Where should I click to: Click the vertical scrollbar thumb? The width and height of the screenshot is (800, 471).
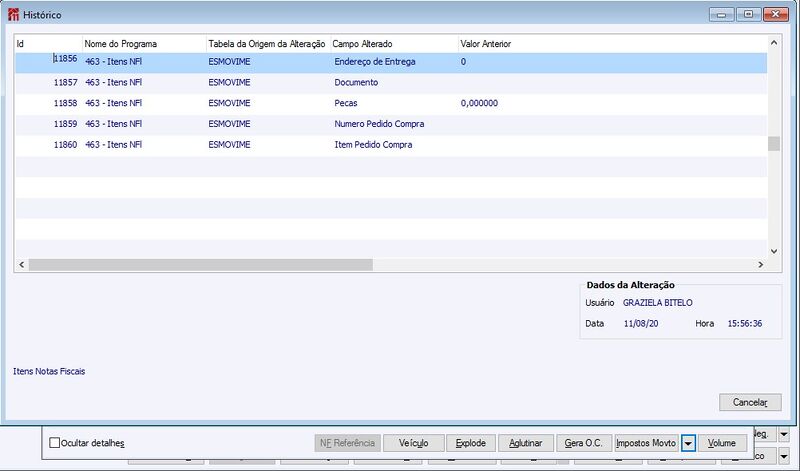click(774, 144)
